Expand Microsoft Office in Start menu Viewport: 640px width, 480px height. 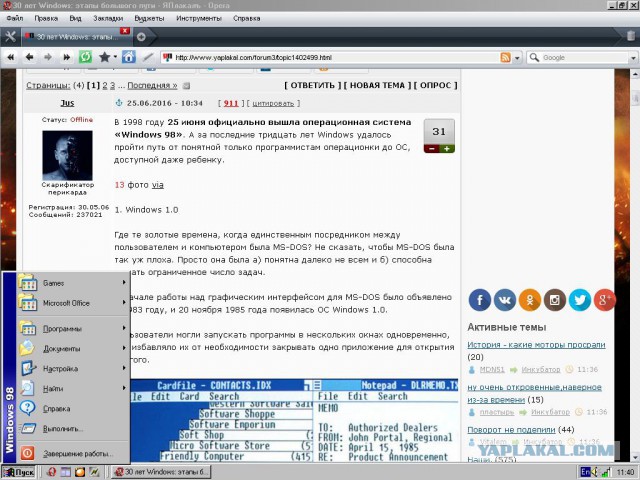(73, 303)
